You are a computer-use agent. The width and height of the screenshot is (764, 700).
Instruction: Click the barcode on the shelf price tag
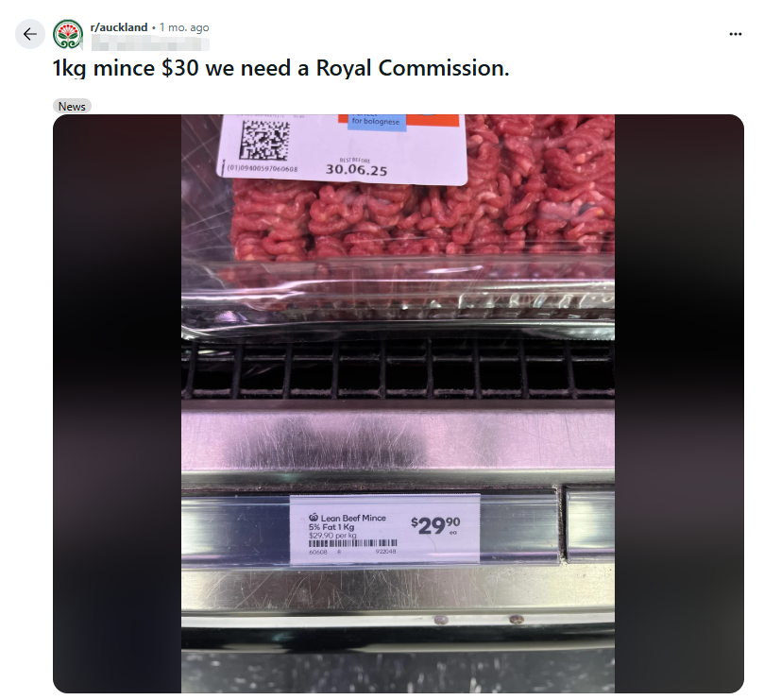click(353, 543)
